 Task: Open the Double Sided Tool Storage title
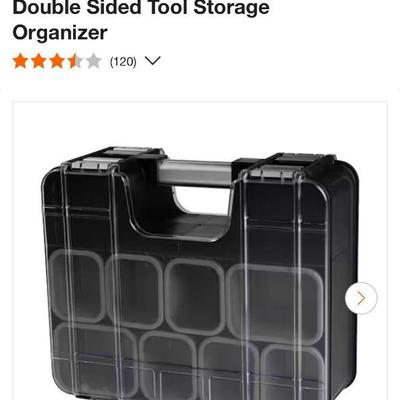point(141,7)
